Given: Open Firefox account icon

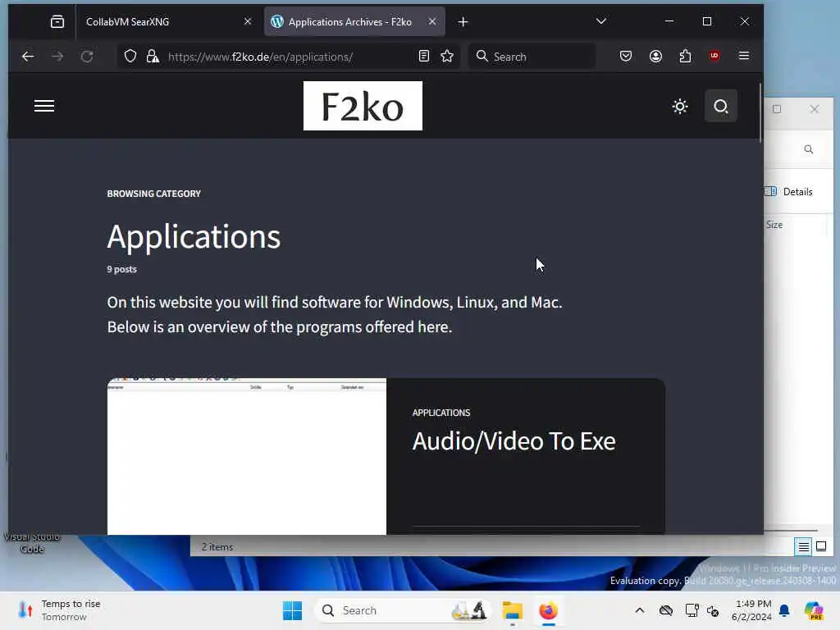Looking at the screenshot, I should pyautogui.click(x=655, y=56).
